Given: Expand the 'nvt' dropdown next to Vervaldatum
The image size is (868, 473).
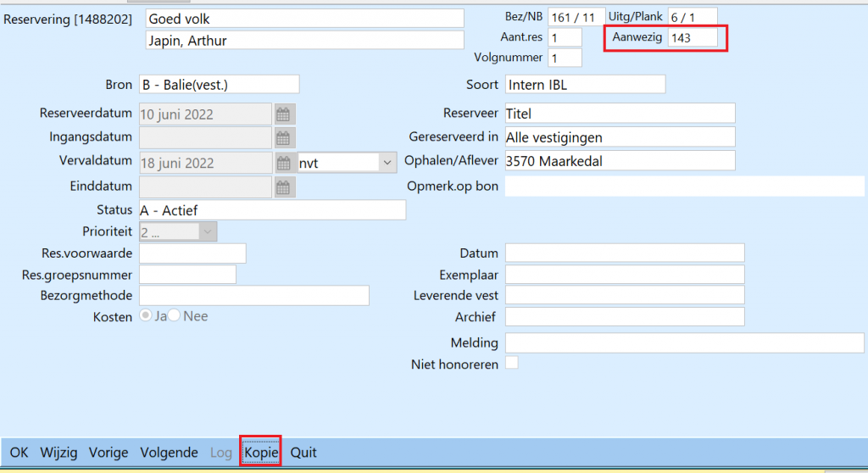Looking at the screenshot, I should (x=387, y=162).
